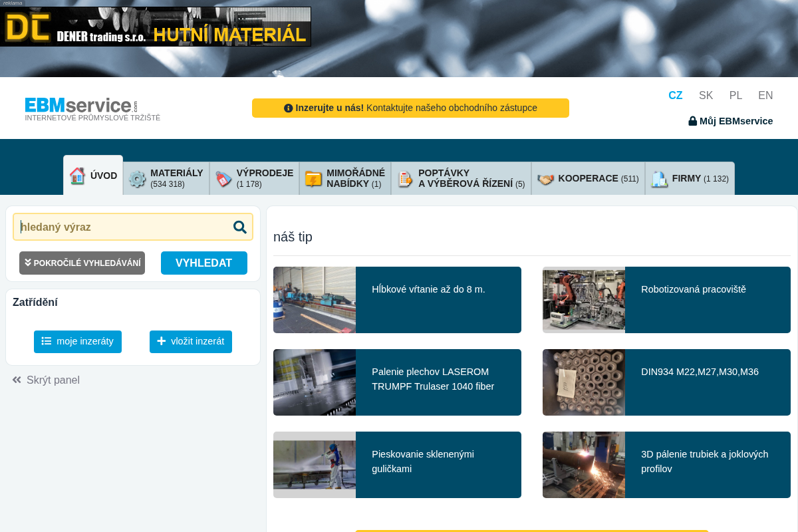Expand POKROČILÉ VYHLEDÁVÁNÍ options
Viewport: 798px width, 532px height.
tap(82, 263)
